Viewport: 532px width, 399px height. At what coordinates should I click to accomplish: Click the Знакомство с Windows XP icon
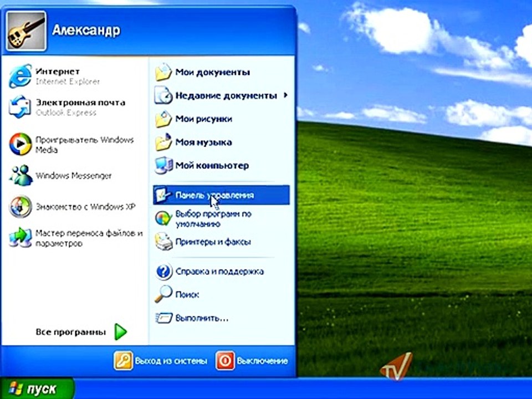click(x=21, y=206)
